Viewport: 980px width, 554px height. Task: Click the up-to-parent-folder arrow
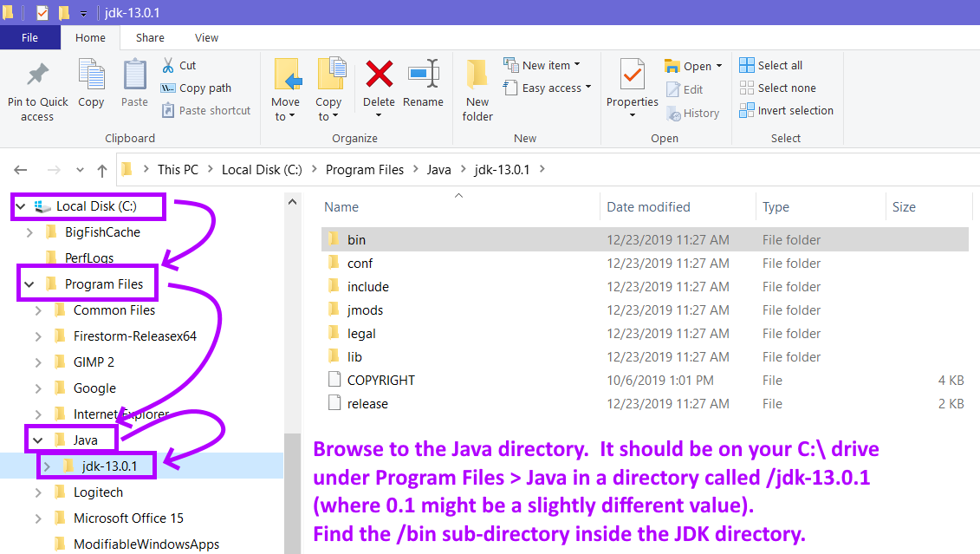pyautogui.click(x=101, y=169)
